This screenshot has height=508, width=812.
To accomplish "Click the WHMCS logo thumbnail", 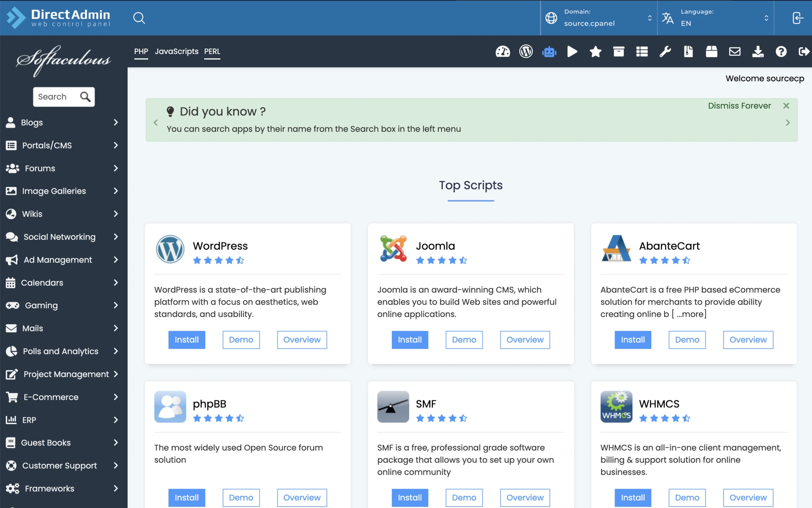I will [x=617, y=407].
